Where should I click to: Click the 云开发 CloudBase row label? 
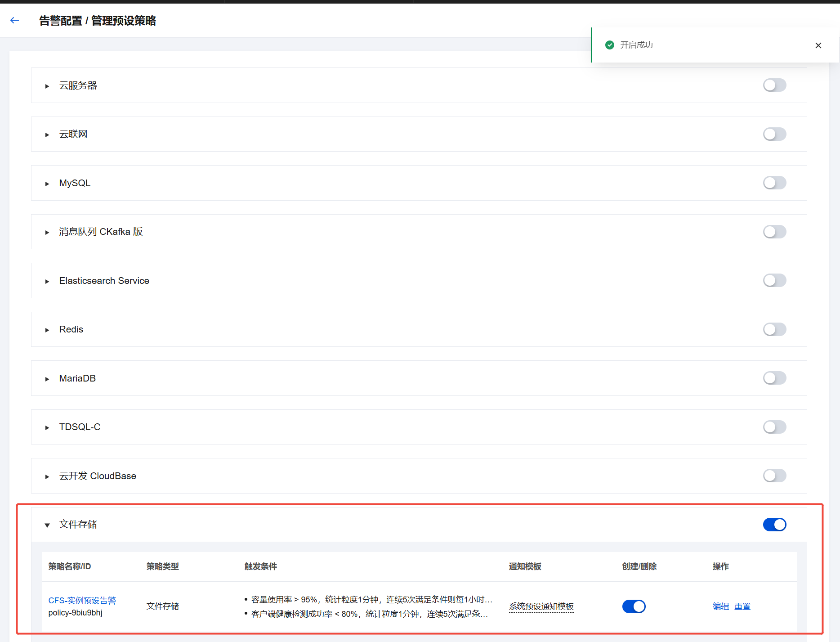[x=98, y=476]
